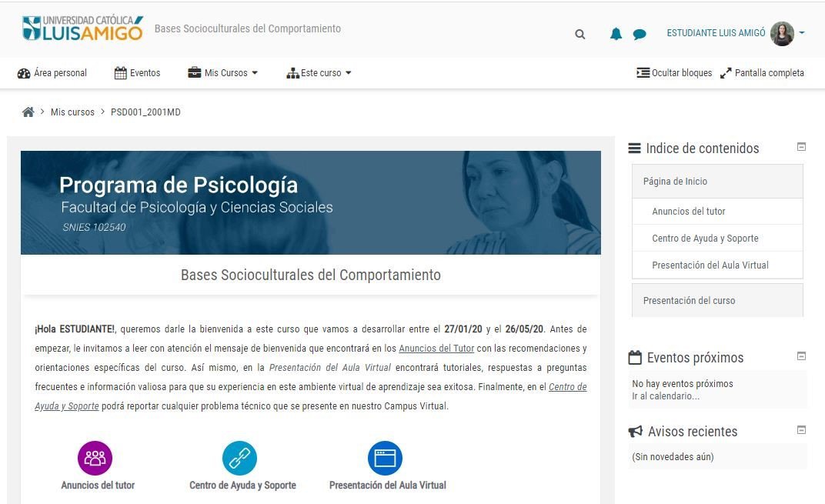This screenshot has height=504, width=825.
Task: Click the Este curso sitemap icon
Action: click(292, 73)
